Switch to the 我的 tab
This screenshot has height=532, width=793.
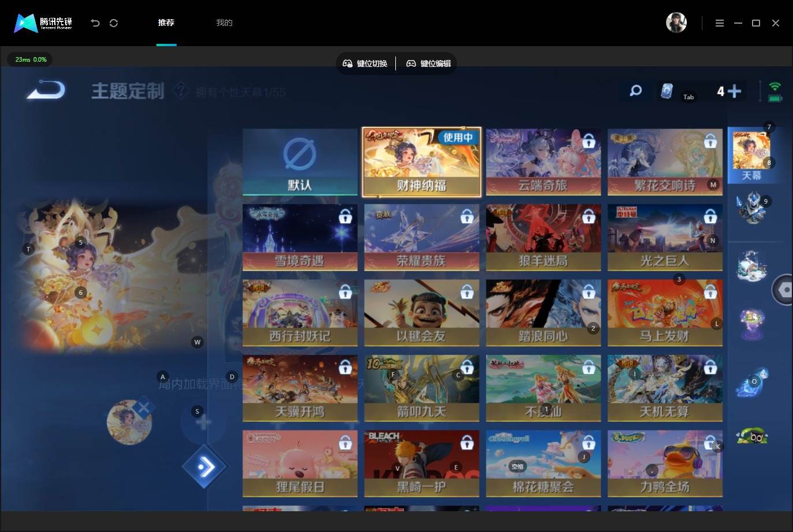224,23
